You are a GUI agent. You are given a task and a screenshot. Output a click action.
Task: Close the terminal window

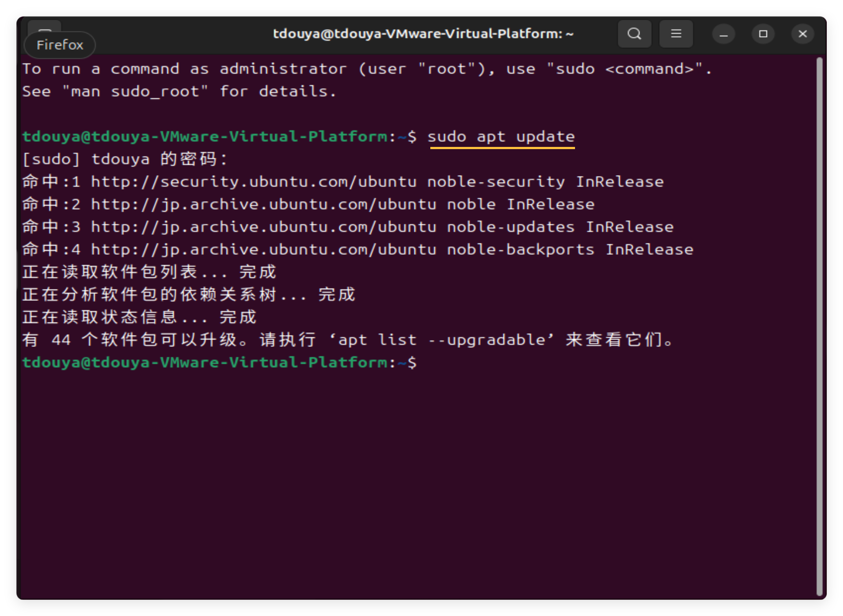point(803,34)
